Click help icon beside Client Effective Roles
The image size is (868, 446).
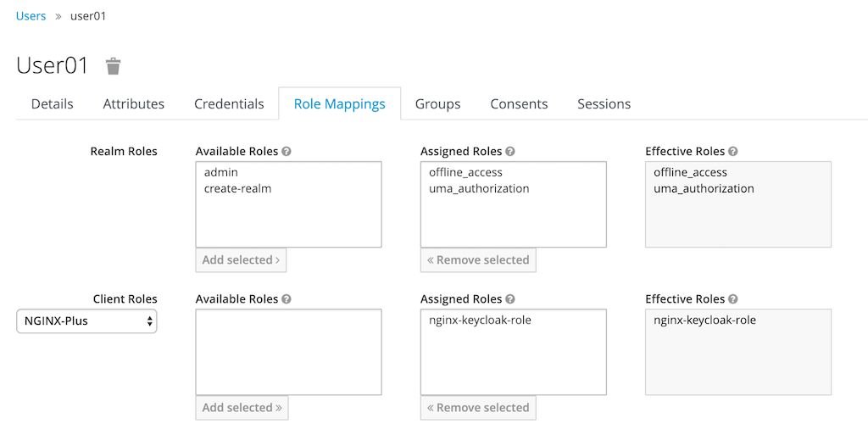coord(733,299)
